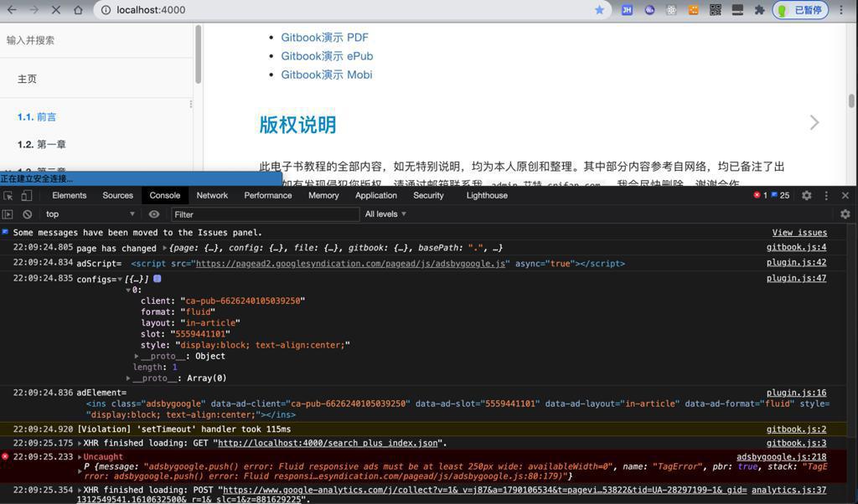This screenshot has height=504, width=858.
Task: Open the 'top' JavaScript context dropdown
Action: coord(90,214)
